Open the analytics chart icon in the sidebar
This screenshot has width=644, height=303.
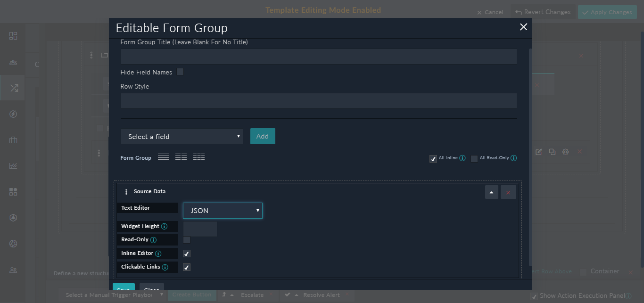(13, 165)
